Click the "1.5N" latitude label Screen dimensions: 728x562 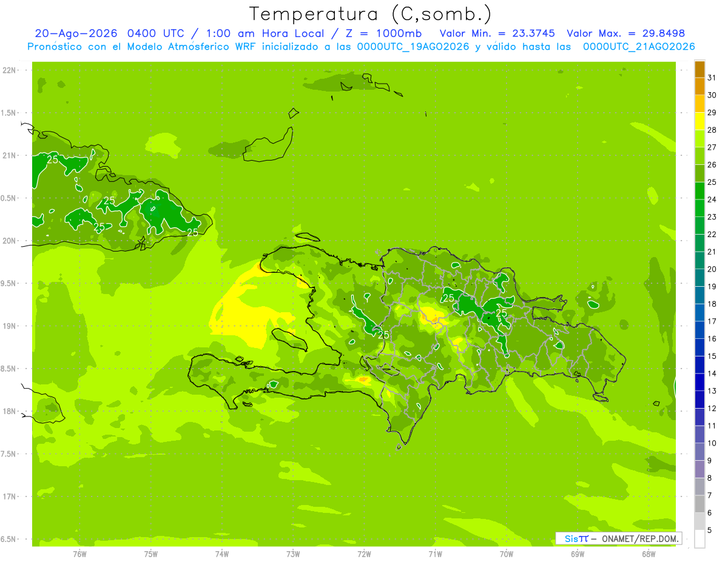click(9, 113)
